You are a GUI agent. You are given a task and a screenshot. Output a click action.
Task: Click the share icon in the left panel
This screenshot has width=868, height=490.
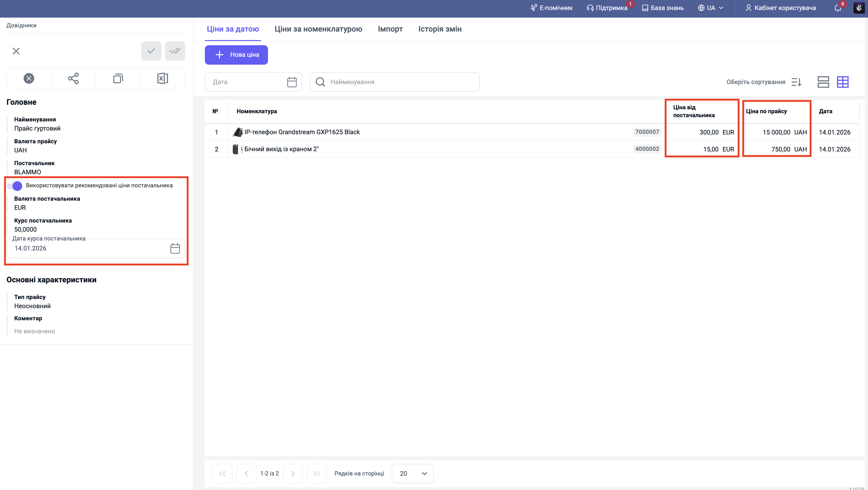(73, 79)
